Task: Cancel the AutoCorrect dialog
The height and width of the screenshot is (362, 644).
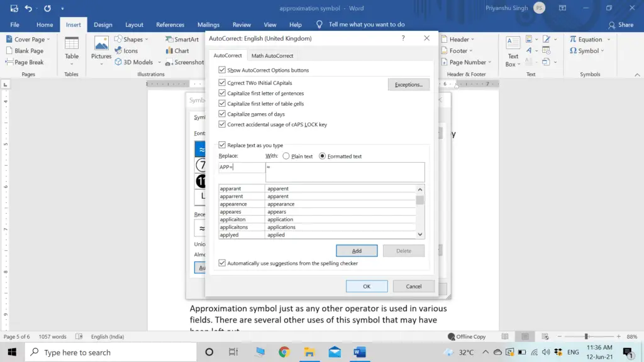Action: coord(414,287)
